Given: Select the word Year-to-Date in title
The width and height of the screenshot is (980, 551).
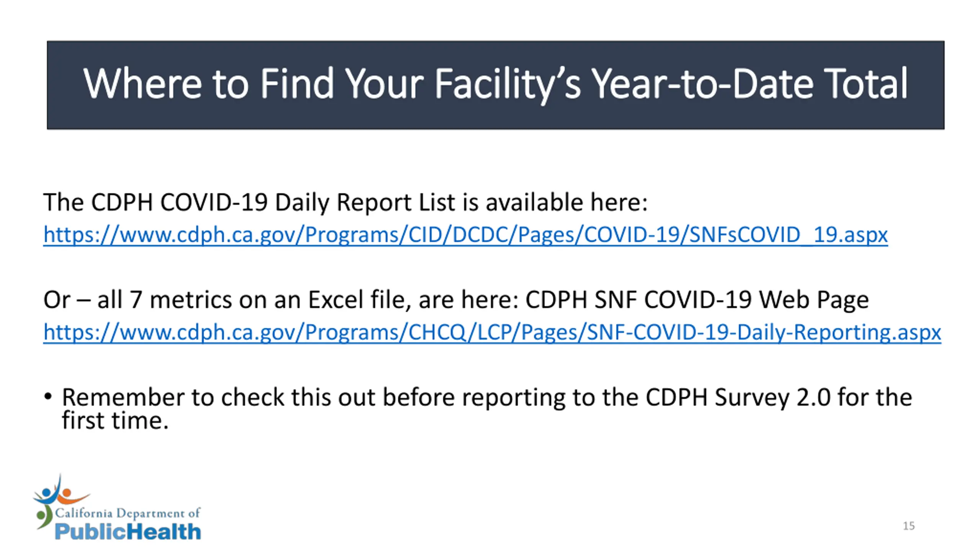Looking at the screenshot, I should tap(702, 83).
